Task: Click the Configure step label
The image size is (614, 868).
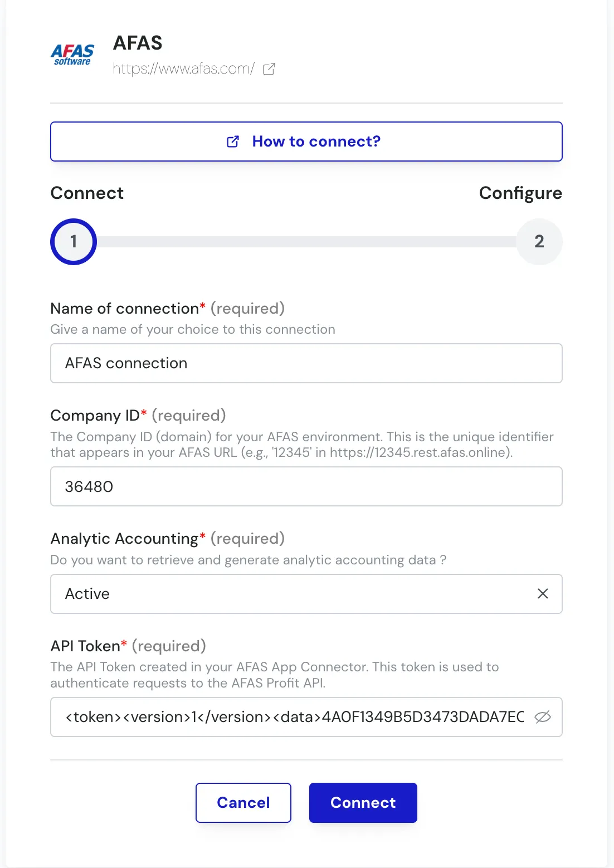Action: pos(520,193)
